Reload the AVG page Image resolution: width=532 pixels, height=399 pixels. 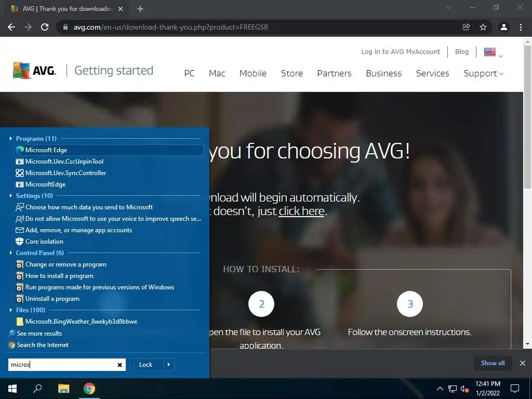[45, 27]
